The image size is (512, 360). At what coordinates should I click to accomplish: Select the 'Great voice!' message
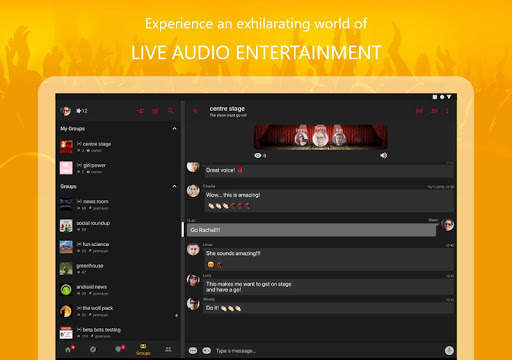coord(329,170)
